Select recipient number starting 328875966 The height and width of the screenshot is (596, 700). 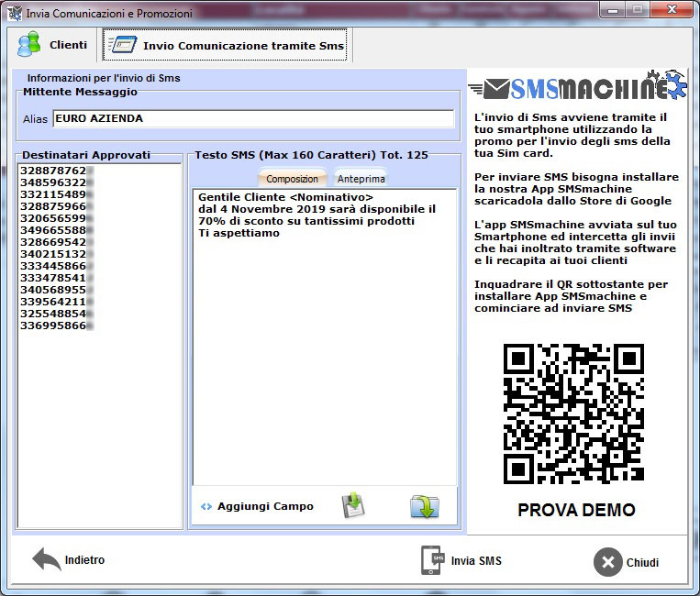pos(57,206)
